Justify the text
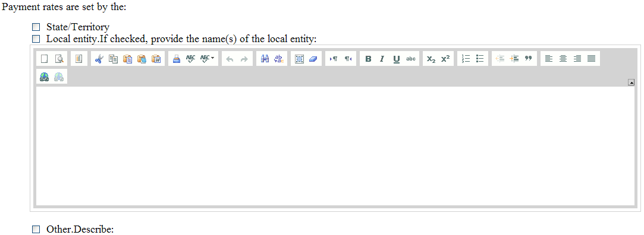The image size is (644, 235). (592, 59)
